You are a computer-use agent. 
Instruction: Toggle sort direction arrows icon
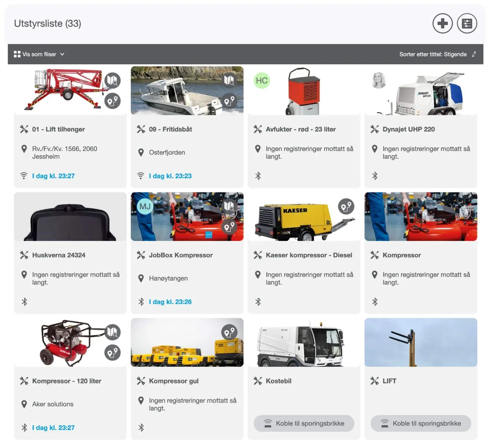pos(474,54)
